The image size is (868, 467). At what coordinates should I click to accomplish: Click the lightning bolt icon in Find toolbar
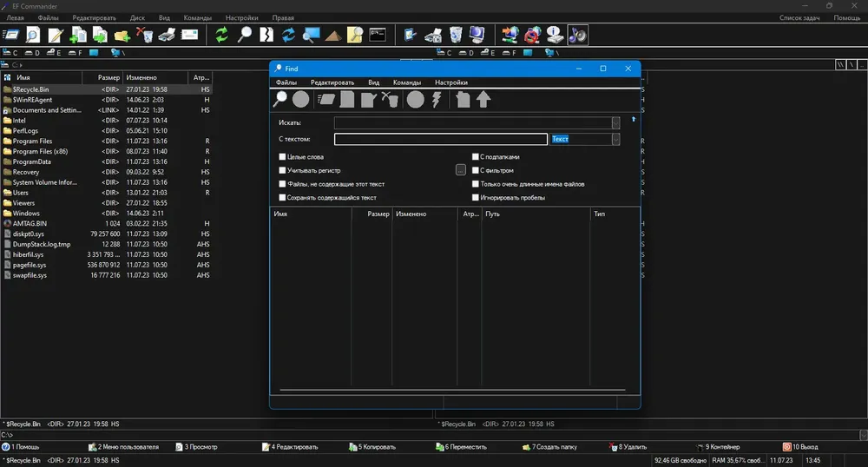[437, 100]
